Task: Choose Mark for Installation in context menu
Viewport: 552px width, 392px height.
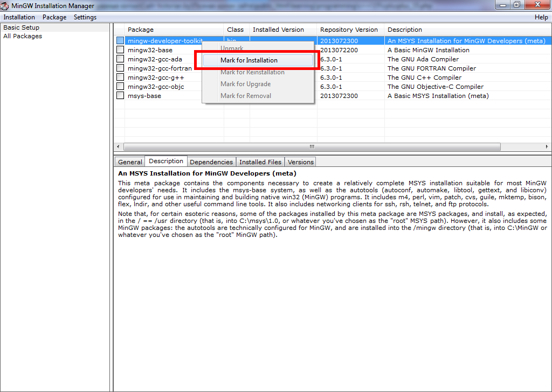Action: pos(249,60)
